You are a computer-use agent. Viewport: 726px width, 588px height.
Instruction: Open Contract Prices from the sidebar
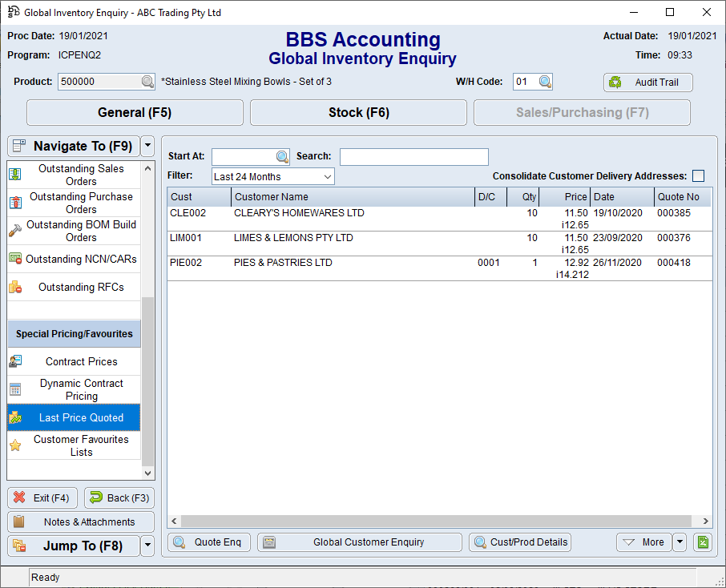coord(81,361)
